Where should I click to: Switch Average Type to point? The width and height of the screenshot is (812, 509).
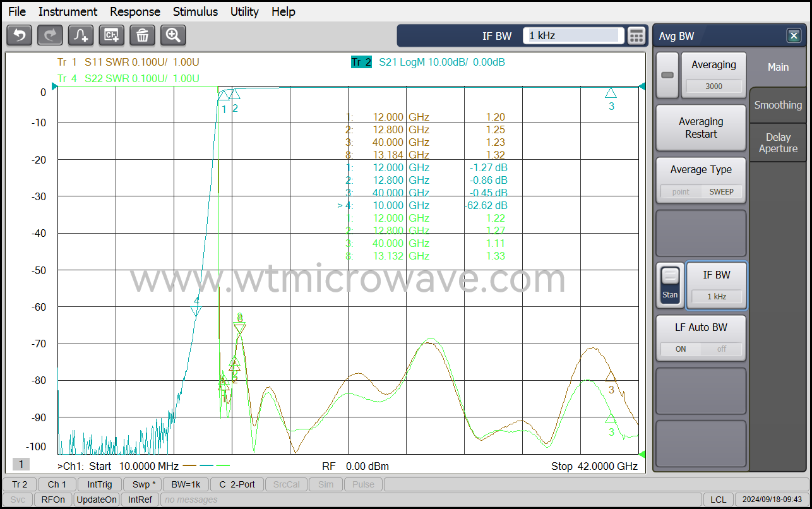(681, 191)
